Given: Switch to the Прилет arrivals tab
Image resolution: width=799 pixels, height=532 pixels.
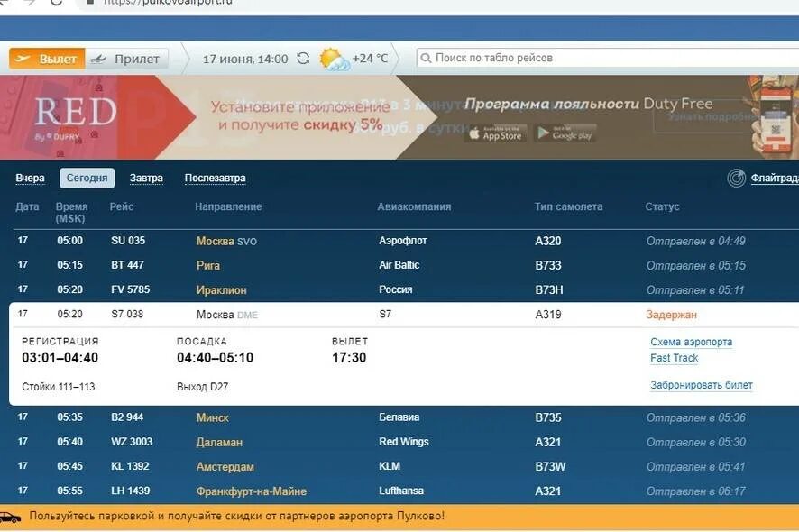Looking at the screenshot, I should pyautogui.click(x=126, y=60).
